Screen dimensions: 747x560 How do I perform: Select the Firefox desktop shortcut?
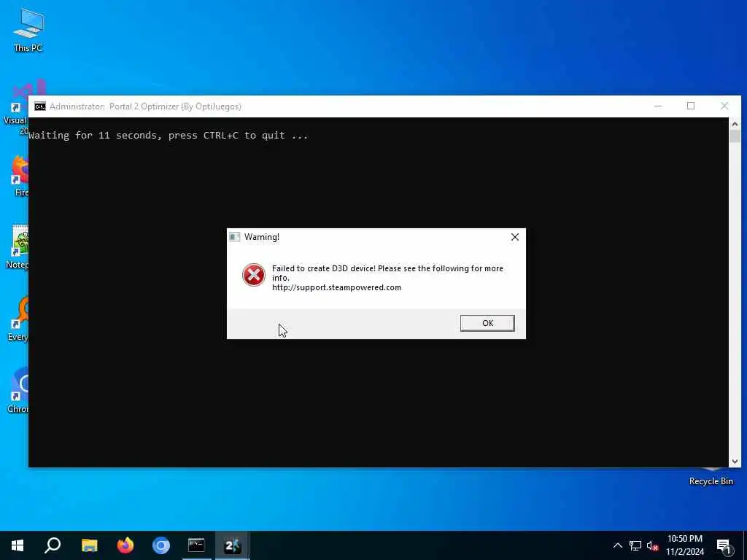click(x=20, y=176)
